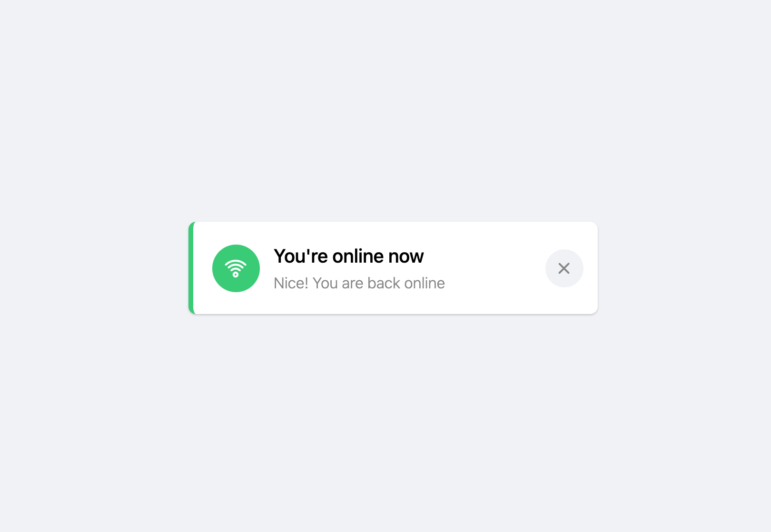Click the green circular wifi badge
This screenshot has height=532, width=771.
click(x=236, y=268)
